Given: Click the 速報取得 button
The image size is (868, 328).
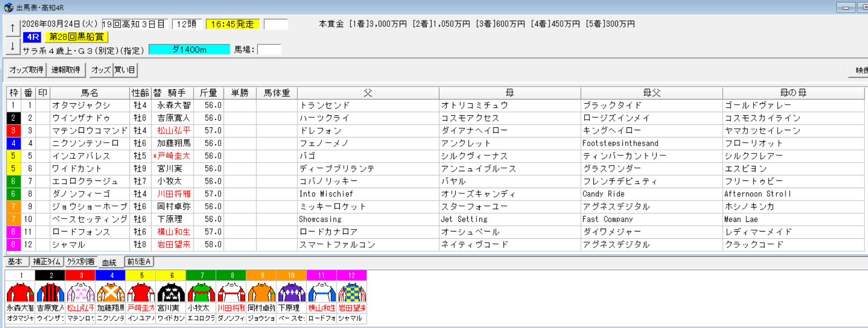Looking at the screenshot, I should coord(66,70).
